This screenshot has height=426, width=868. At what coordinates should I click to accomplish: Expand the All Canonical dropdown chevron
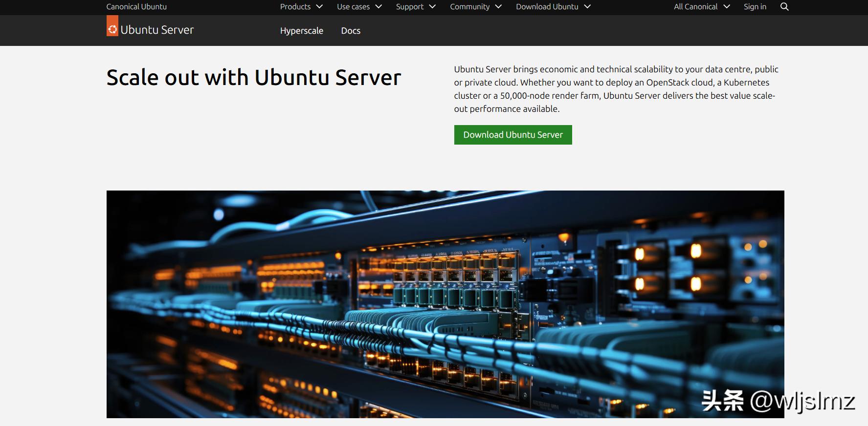[727, 7]
